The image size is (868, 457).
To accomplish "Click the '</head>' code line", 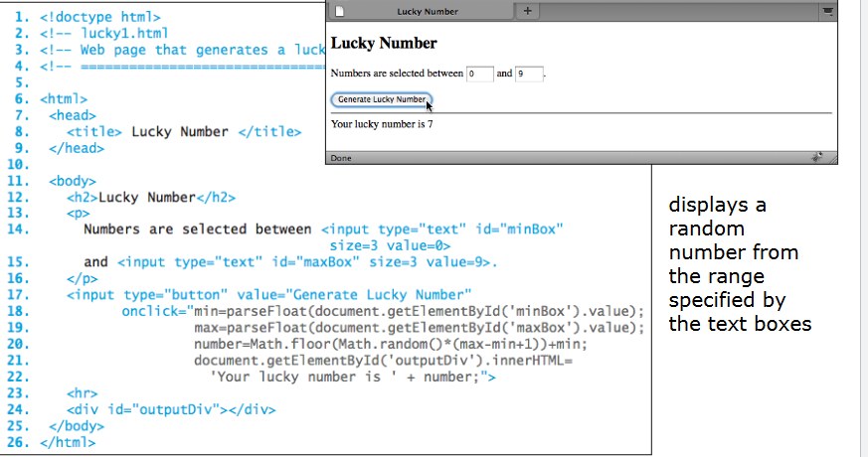I will [77, 148].
